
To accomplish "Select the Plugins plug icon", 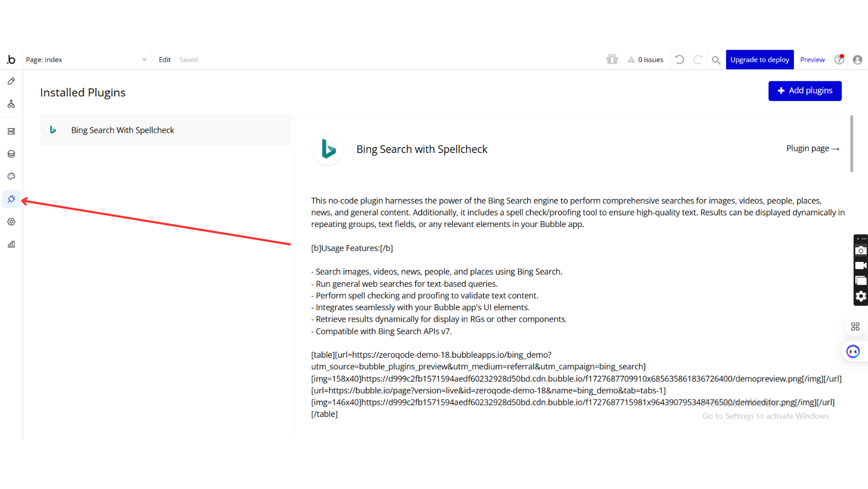I will [x=11, y=199].
